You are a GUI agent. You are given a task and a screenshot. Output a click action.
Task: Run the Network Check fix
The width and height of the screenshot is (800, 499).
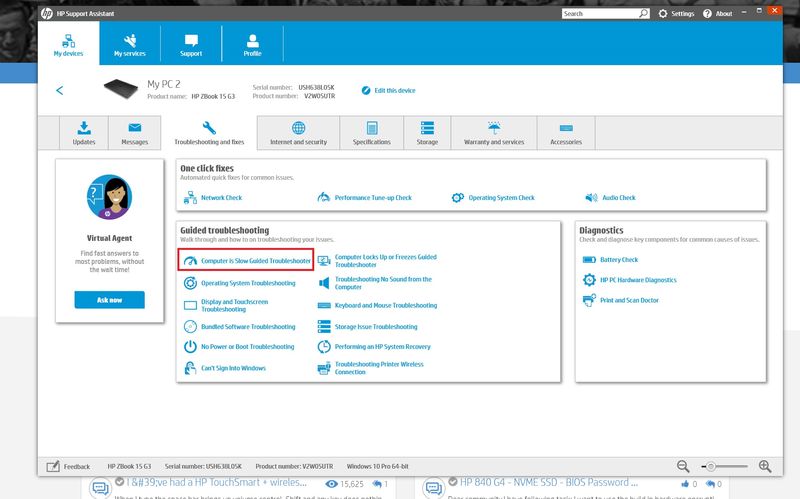click(221, 197)
